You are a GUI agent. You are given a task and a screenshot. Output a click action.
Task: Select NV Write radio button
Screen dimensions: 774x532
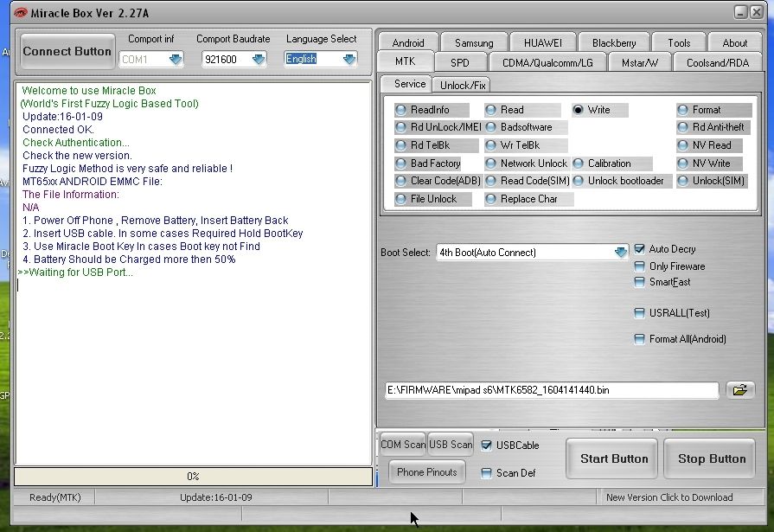[x=711, y=163]
